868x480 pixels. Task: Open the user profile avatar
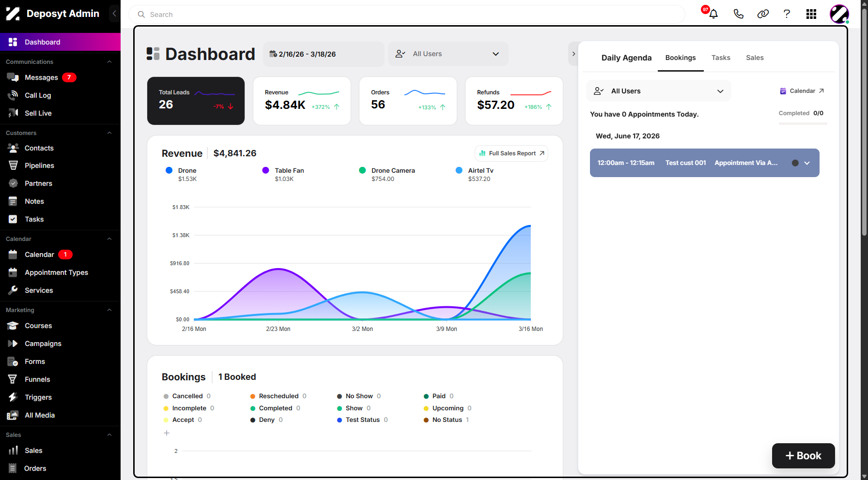tap(839, 14)
